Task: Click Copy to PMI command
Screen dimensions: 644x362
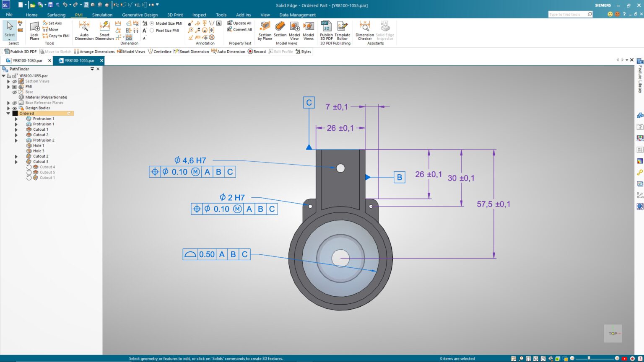Action: (56, 36)
